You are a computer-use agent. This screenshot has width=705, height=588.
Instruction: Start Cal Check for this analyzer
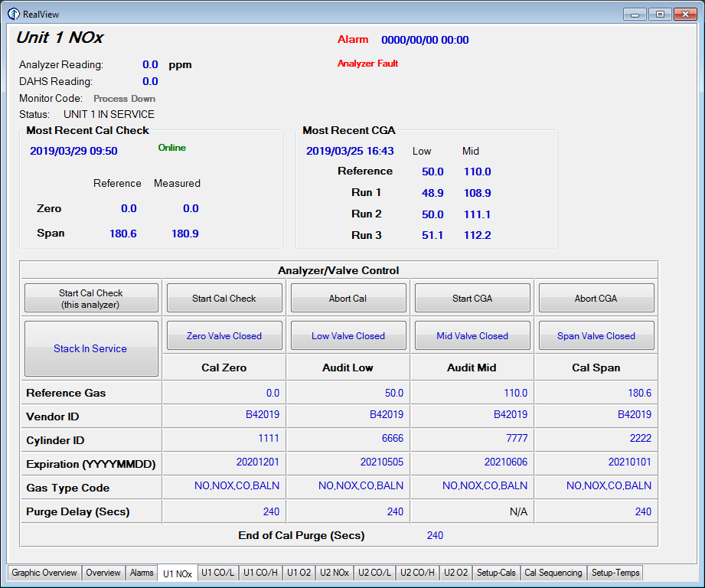point(91,298)
